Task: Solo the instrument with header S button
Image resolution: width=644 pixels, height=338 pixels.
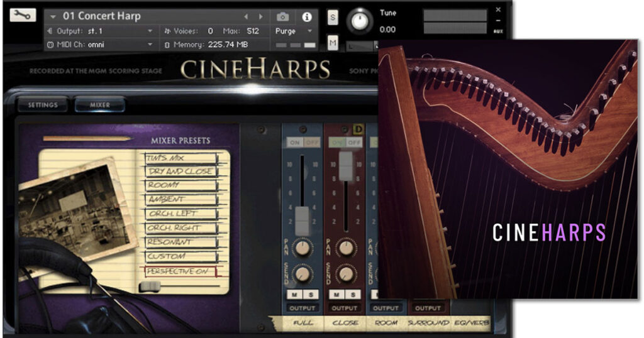Action: tap(333, 18)
